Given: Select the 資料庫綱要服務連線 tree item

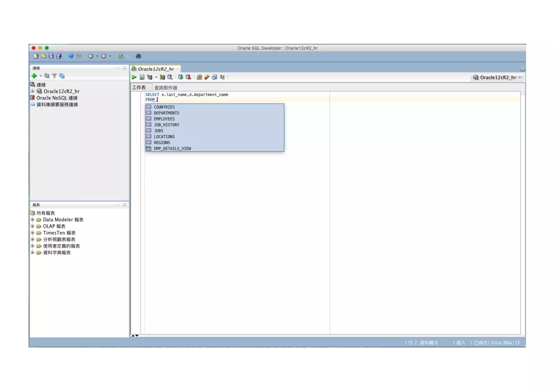Looking at the screenshot, I should [x=57, y=105].
